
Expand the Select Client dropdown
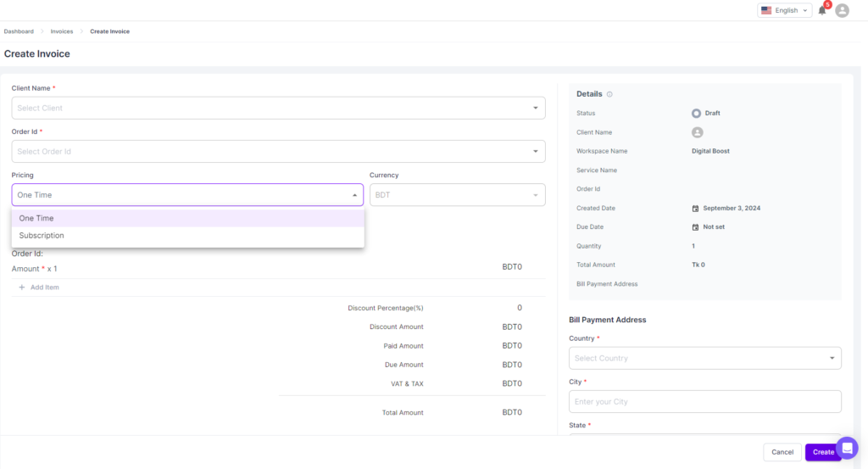(x=278, y=108)
